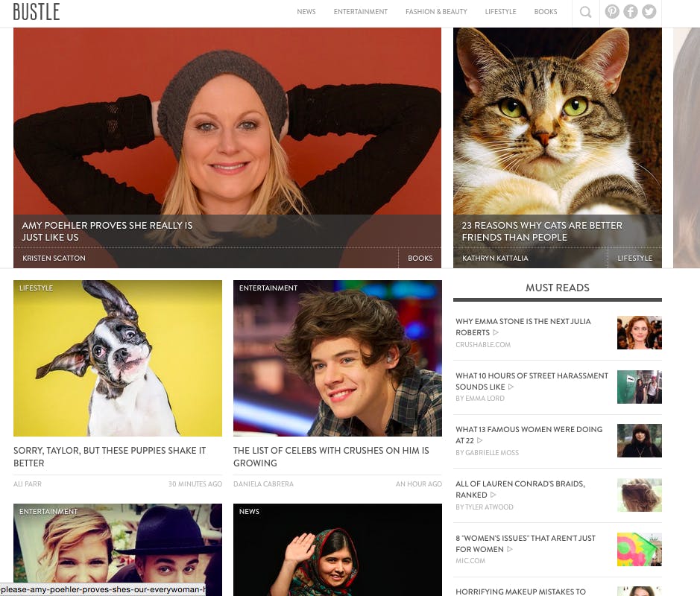Read 'Sorry, Taylor, but these puppies' article
Image resolution: width=700 pixels, height=596 pixels.
coord(110,457)
